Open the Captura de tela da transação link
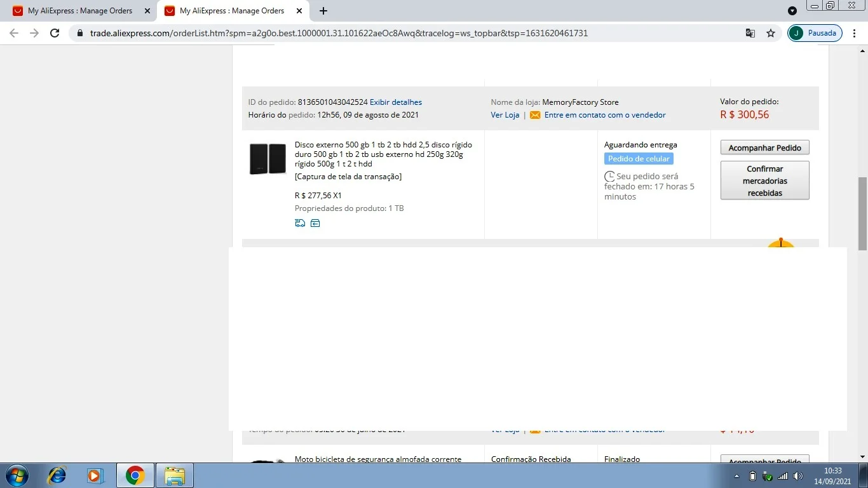 (x=348, y=177)
